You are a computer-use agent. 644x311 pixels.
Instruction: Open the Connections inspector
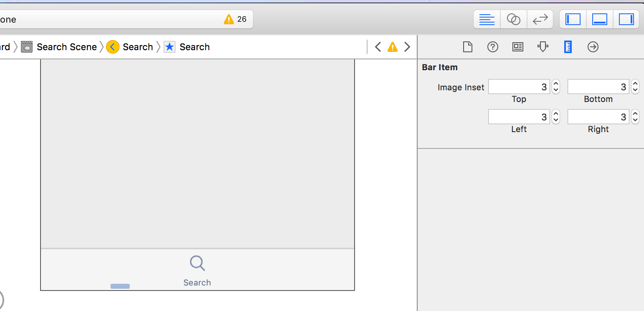click(x=593, y=47)
